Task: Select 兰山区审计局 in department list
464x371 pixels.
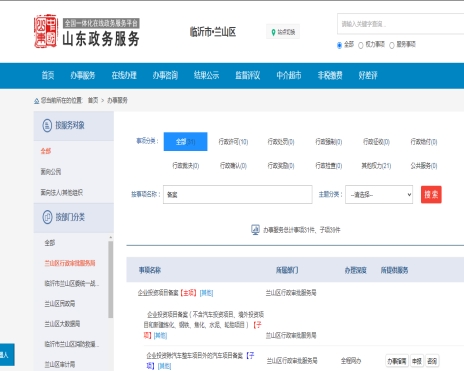Action: pos(60,364)
